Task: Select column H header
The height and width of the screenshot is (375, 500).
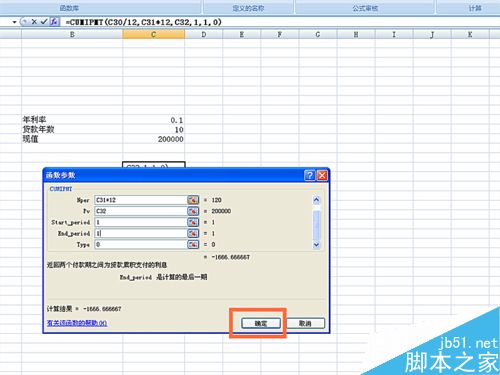Action: click(356, 34)
